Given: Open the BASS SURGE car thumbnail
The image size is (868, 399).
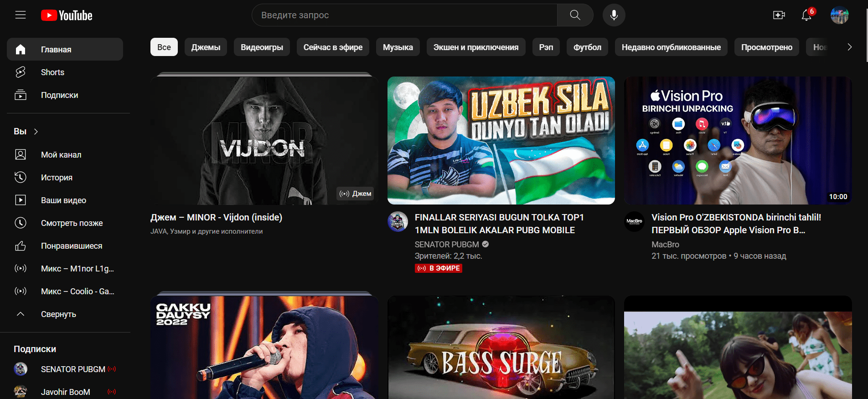Looking at the screenshot, I should (x=501, y=348).
